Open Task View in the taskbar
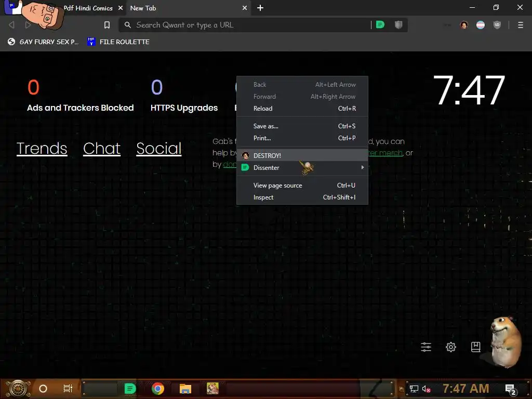Image resolution: width=532 pixels, height=399 pixels. [x=68, y=389]
